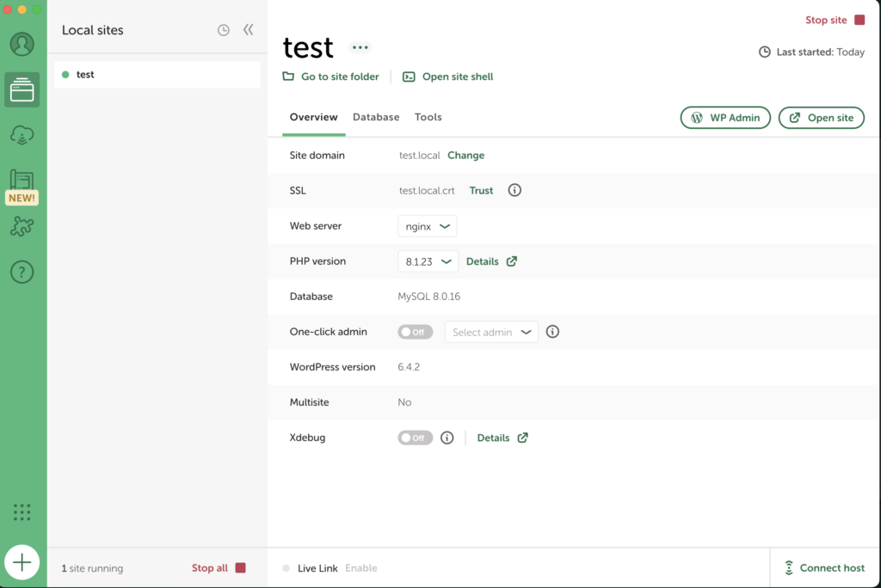The image size is (881, 588).
Task: Click the red Stop all square icon
Action: 241,567
